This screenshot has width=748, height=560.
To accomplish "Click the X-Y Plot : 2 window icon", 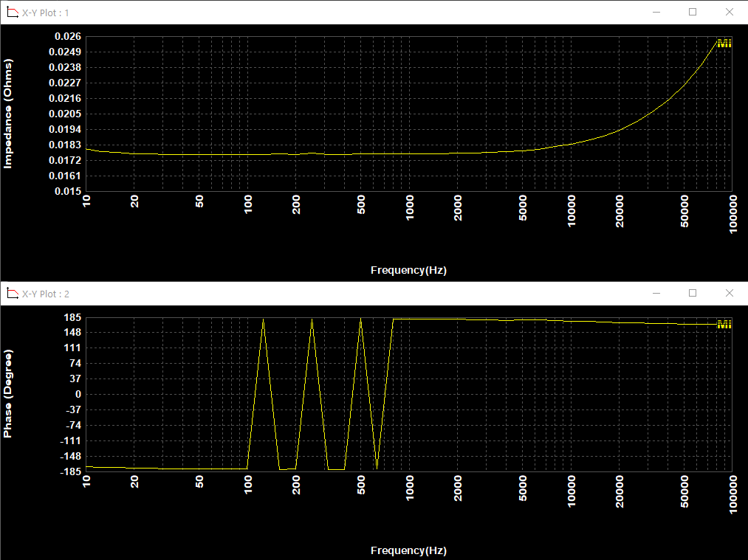I will tap(13, 294).
